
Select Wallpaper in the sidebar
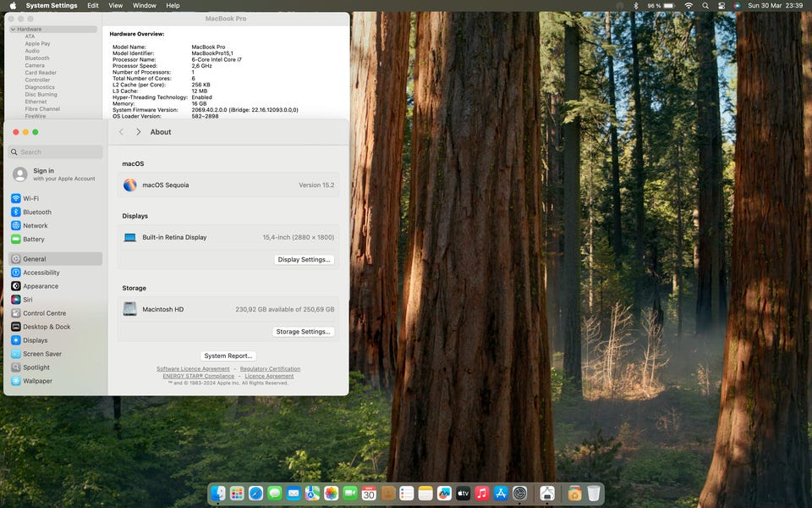(x=37, y=381)
